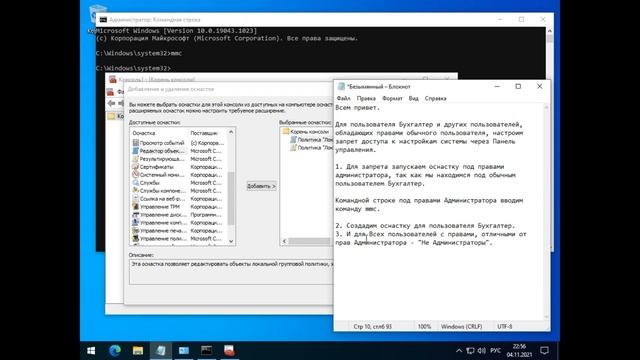This screenshot has width=640, height=360.
Task: Select the Корень консоли node text in selected snap-ins
Action: click(x=309, y=131)
